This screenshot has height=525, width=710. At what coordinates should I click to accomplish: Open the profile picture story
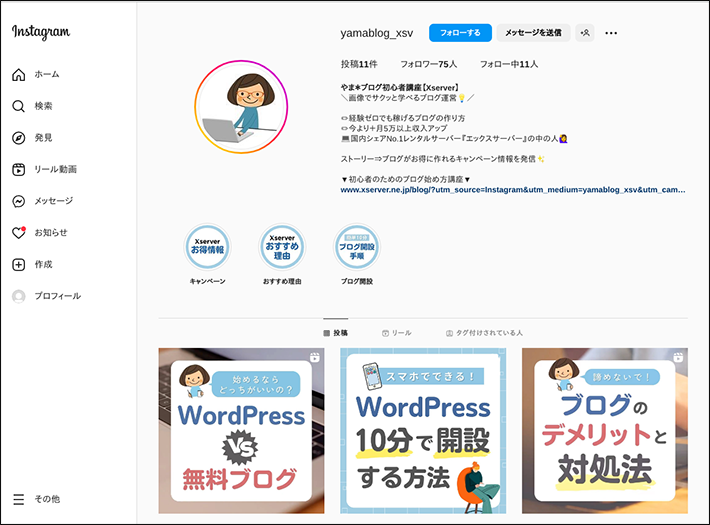click(241, 107)
